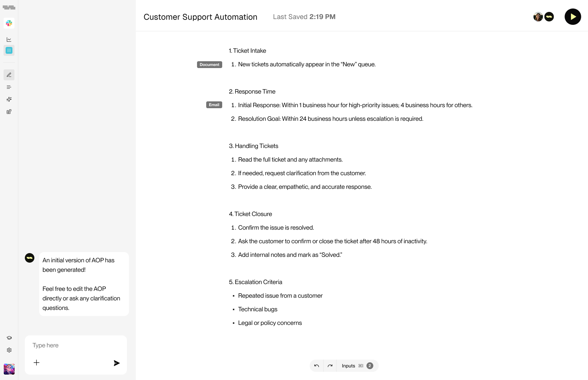Click the Email tag beside Response Time
This screenshot has width=588, height=380.
[x=214, y=105]
